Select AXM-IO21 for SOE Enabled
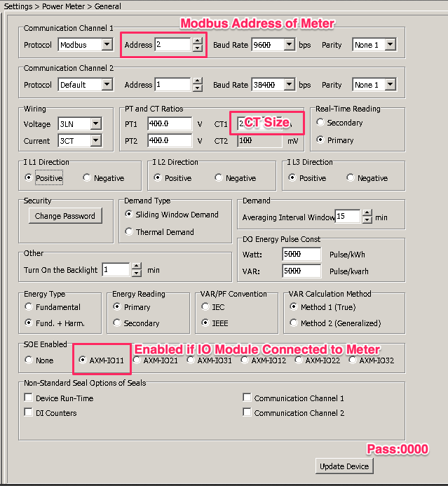 [x=156, y=360]
